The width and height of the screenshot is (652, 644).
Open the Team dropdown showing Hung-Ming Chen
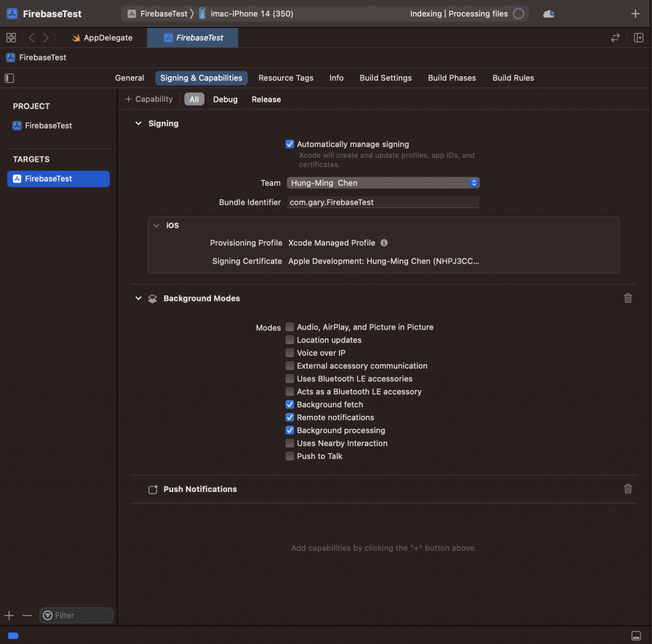click(383, 183)
